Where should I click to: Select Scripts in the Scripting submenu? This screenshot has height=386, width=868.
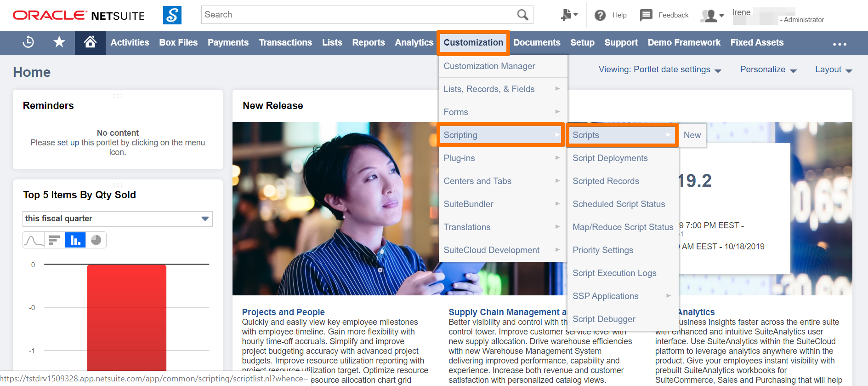pos(622,135)
